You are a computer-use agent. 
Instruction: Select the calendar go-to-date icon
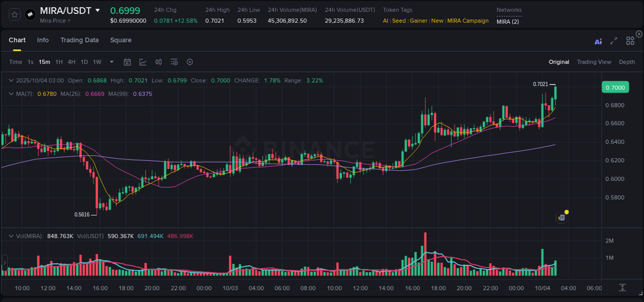coord(127,61)
